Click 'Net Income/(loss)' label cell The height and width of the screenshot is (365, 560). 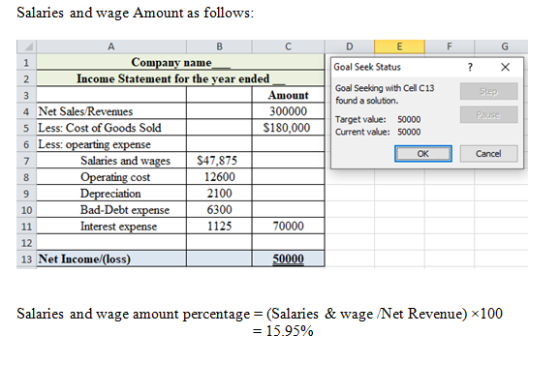point(111,259)
